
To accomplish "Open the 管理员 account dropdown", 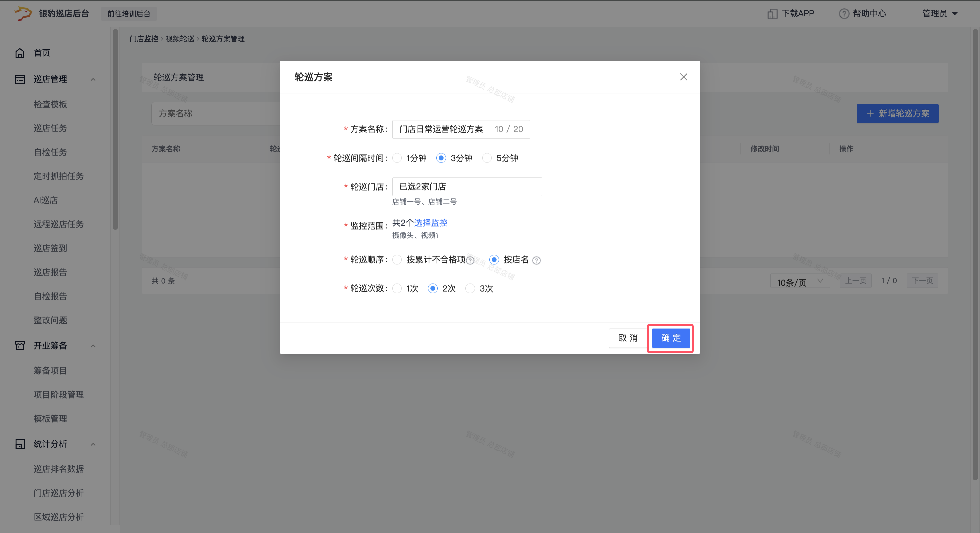I will pyautogui.click(x=940, y=14).
